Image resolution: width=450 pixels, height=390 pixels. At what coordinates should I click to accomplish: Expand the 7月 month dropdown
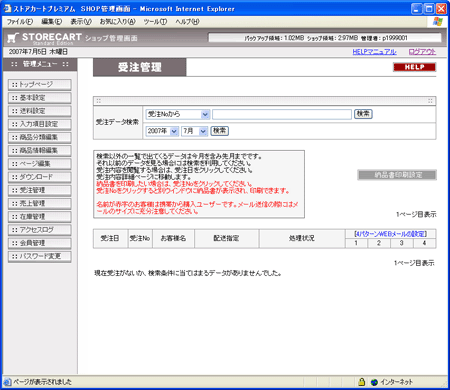coord(195,131)
